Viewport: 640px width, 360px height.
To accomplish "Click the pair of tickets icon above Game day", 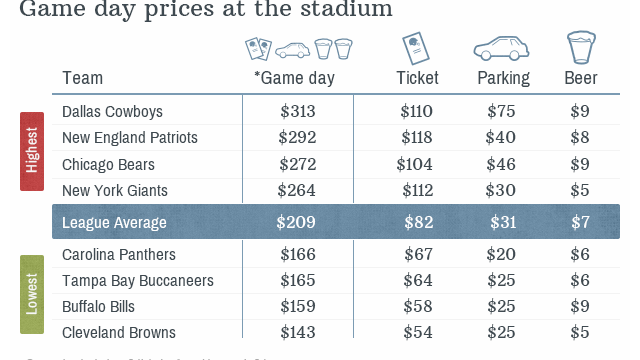I will click(258, 49).
